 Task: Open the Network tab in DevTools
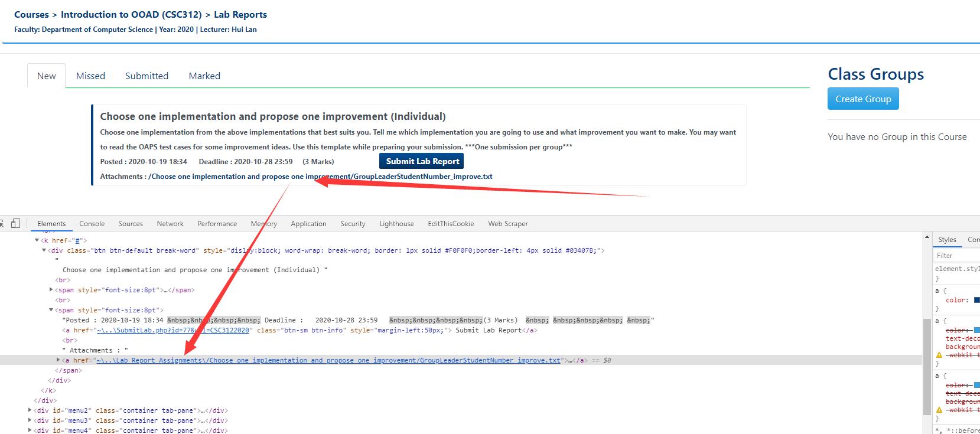click(170, 224)
